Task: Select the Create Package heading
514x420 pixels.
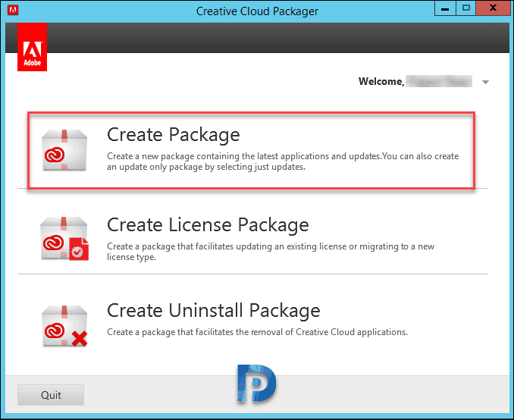Action: [x=174, y=135]
